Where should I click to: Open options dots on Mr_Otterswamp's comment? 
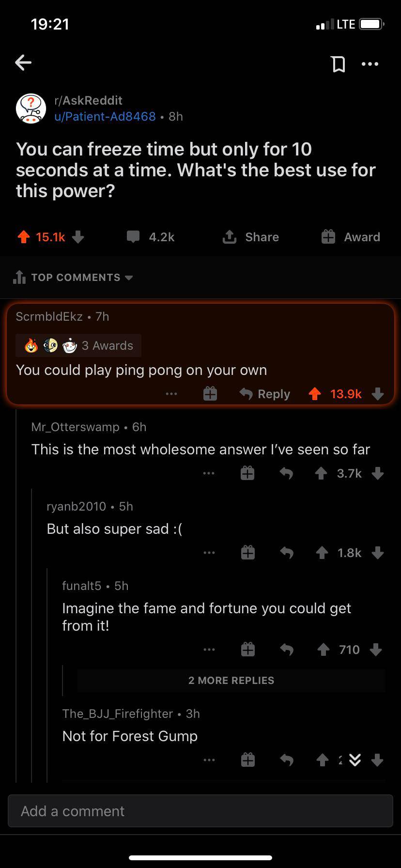click(x=209, y=473)
